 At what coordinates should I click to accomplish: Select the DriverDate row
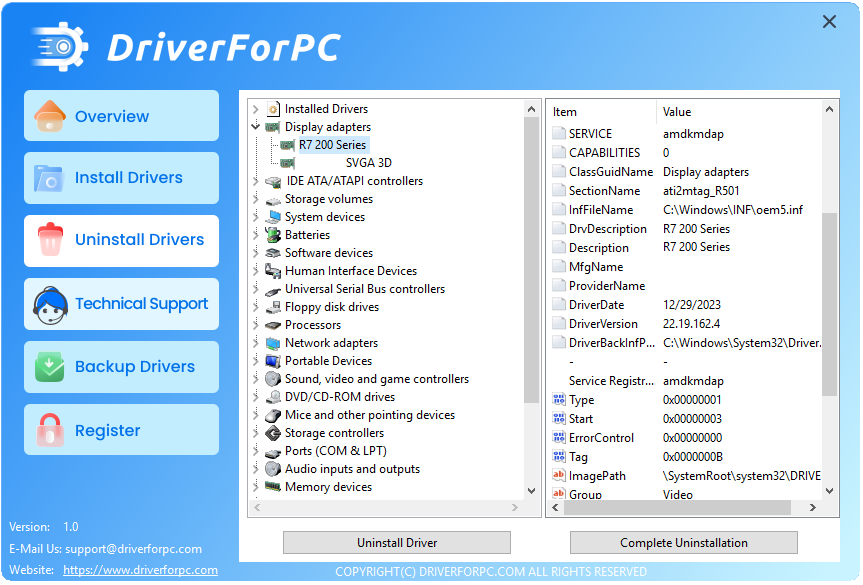[x=687, y=305]
